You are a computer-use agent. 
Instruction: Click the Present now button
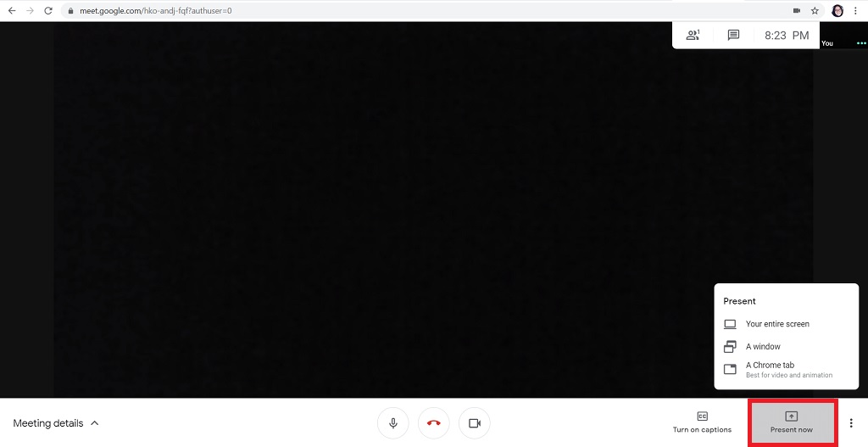click(792, 422)
